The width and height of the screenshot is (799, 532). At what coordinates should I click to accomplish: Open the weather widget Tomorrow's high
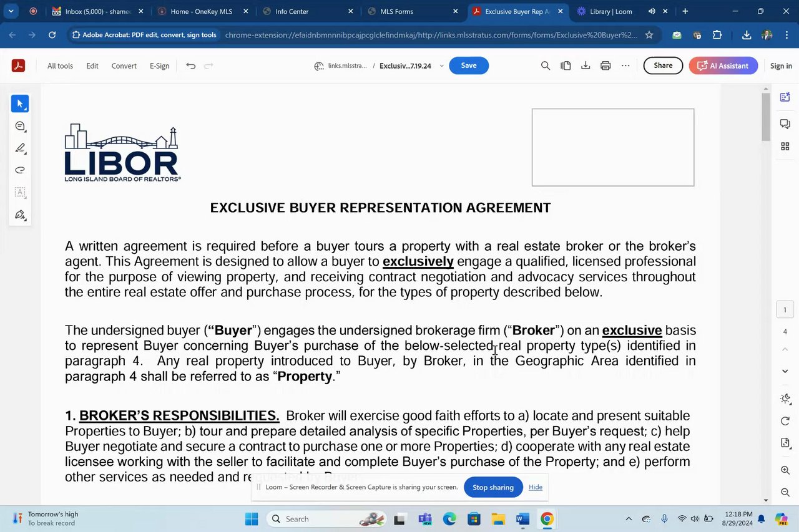[45, 519]
